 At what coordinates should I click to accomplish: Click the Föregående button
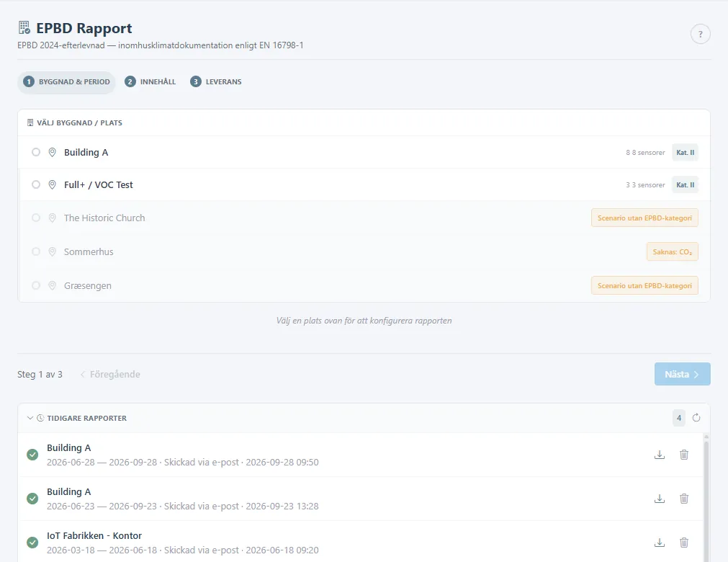[x=110, y=375]
